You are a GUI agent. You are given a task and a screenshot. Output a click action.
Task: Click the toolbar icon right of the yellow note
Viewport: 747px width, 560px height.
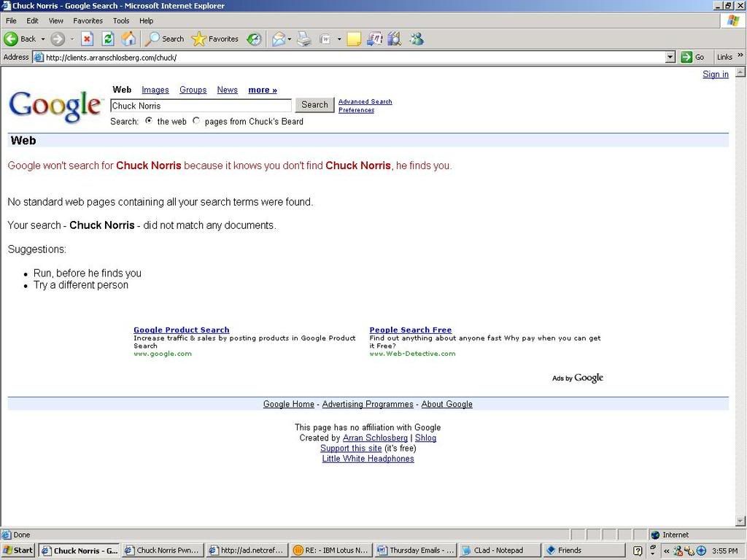click(x=374, y=39)
